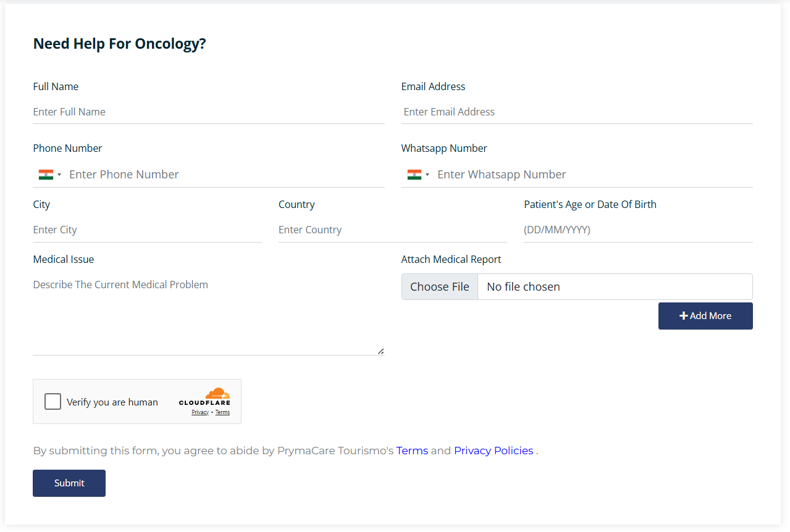The height and width of the screenshot is (532, 790).
Task: Open the Terms link
Action: [412, 451]
